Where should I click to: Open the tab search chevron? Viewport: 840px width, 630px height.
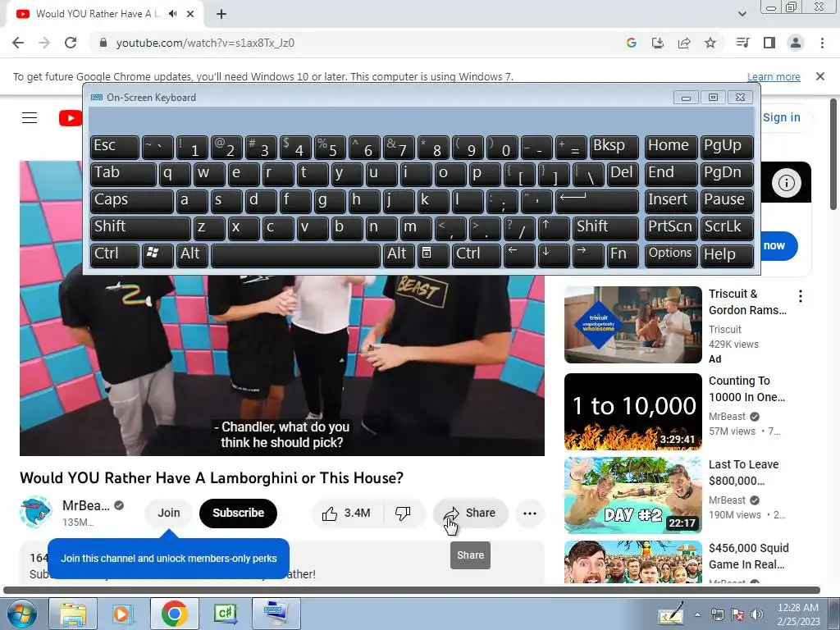tap(742, 14)
